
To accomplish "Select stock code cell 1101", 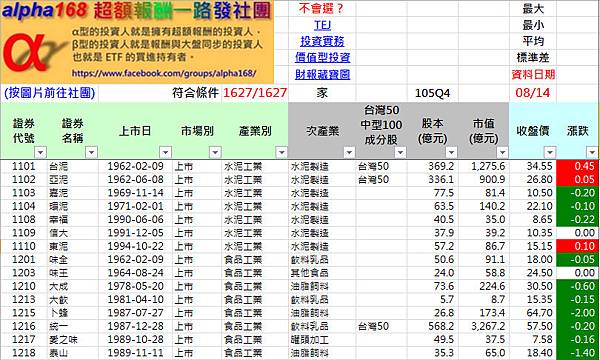I will coord(23,166).
